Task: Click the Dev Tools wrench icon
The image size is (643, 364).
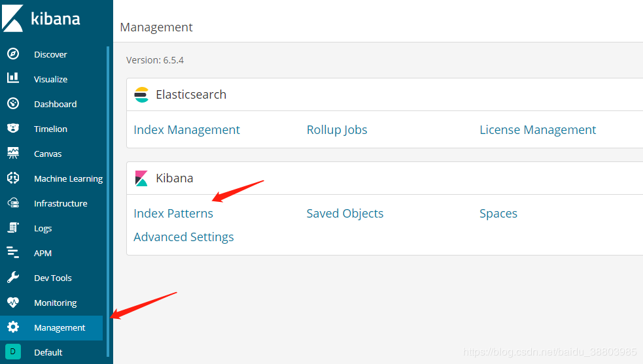Action: click(13, 278)
